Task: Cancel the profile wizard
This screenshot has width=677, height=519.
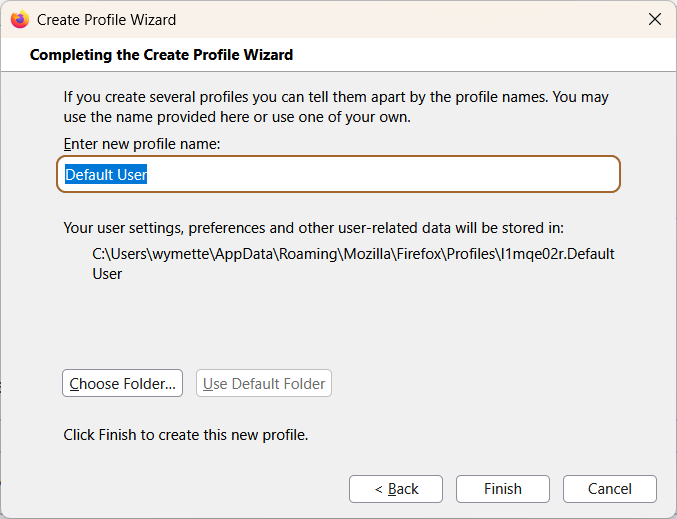Action: [610, 489]
